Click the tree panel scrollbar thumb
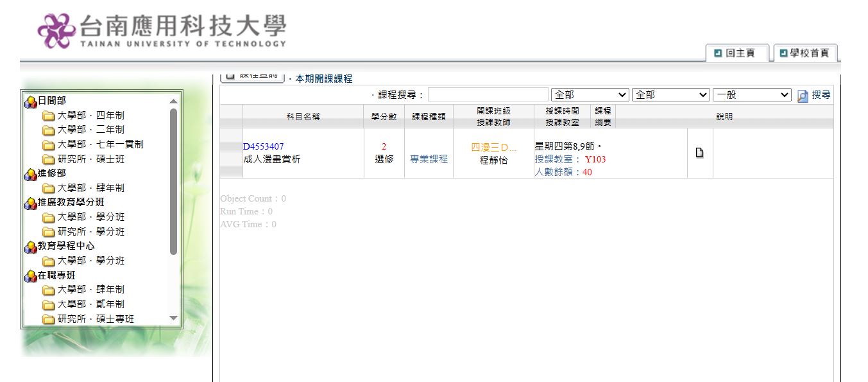Viewport: 868px width, 382px height. [x=173, y=182]
